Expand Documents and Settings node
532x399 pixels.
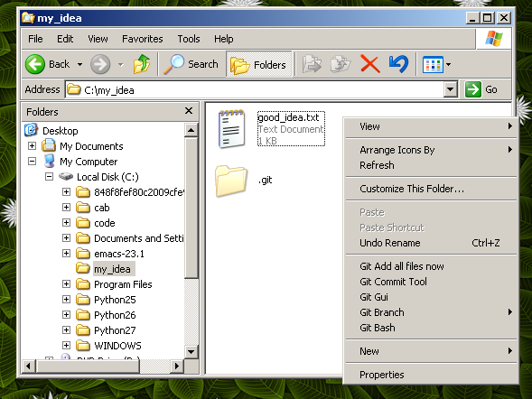[x=67, y=238]
